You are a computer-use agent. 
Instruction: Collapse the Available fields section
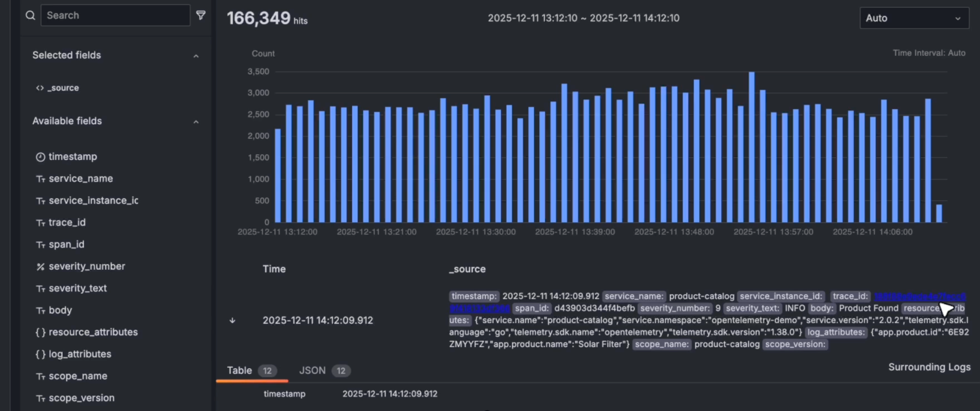196,122
